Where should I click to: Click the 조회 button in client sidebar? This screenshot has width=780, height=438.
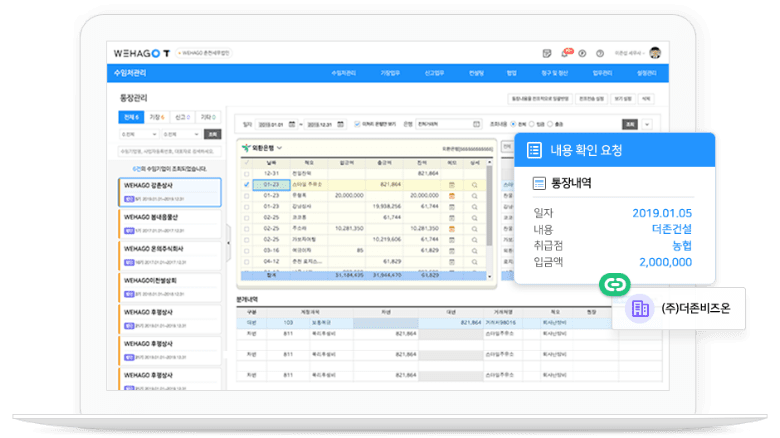point(212,134)
